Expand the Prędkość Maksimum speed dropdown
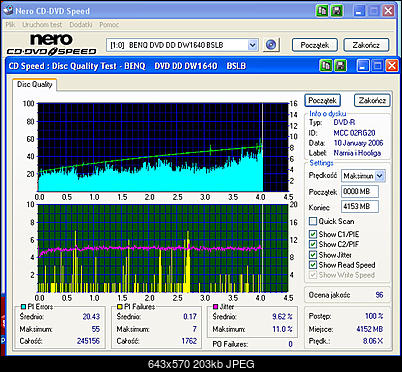 pyautogui.click(x=380, y=176)
